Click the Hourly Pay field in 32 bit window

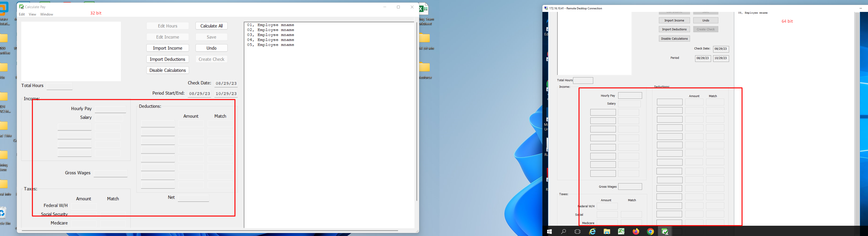point(111,109)
